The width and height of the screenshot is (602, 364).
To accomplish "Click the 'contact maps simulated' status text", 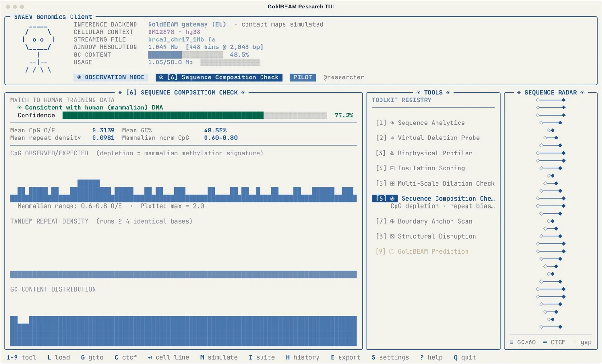I will pos(282,24).
